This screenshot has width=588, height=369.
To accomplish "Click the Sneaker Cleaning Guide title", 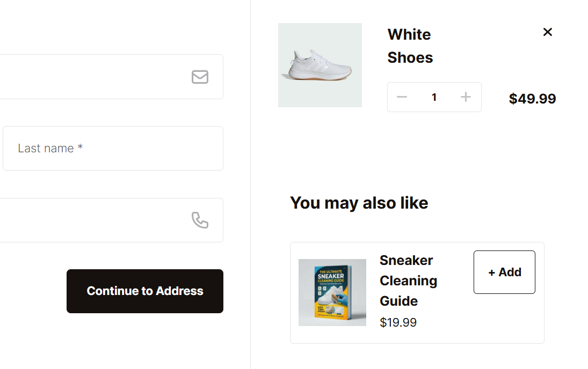I will click(408, 281).
